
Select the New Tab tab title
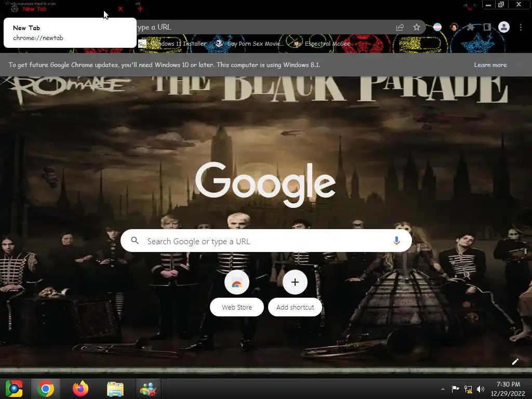35,9
